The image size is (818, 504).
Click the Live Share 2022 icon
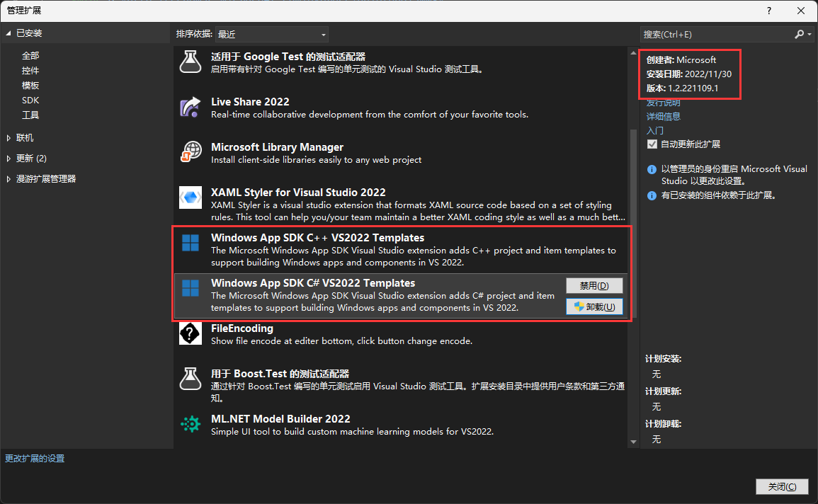click(191, 108)
